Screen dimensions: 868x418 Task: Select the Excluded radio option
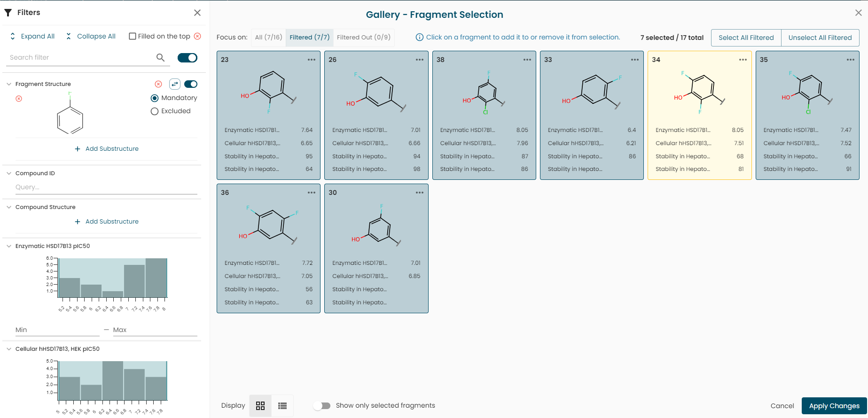tap(155, 111)
